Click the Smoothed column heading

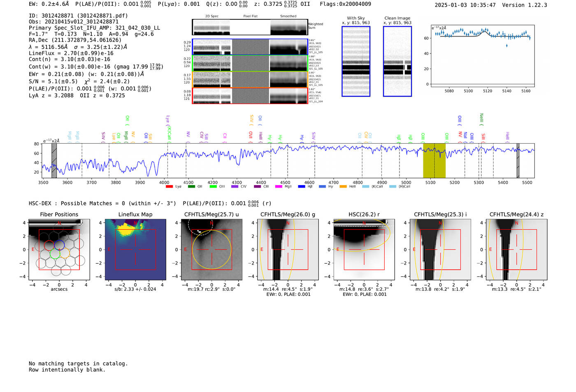coord(288,16)
